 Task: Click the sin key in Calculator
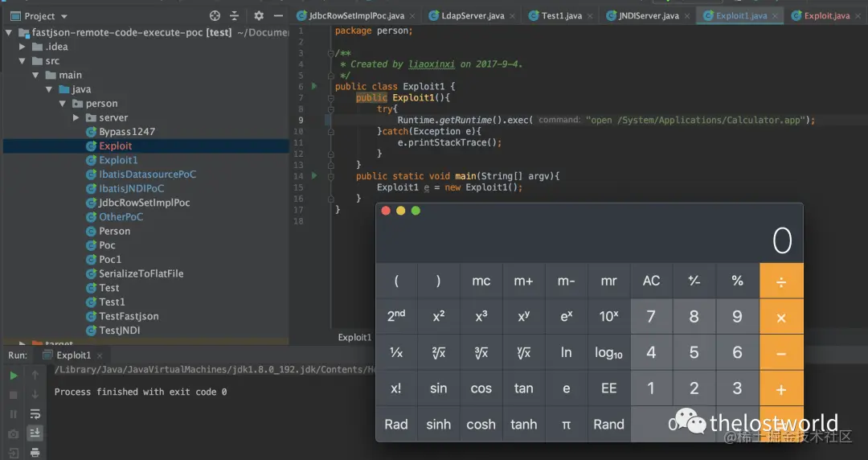pyautogui.click(x=439, y=388)
